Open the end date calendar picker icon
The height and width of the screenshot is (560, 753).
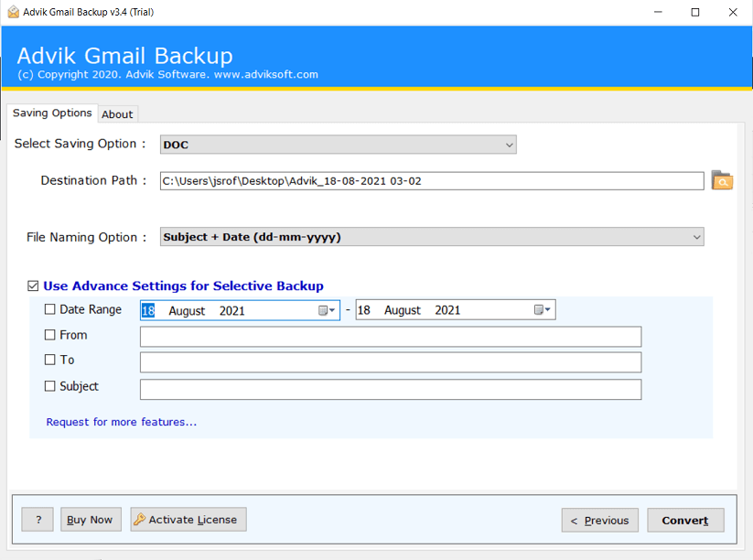coord(543,310)
